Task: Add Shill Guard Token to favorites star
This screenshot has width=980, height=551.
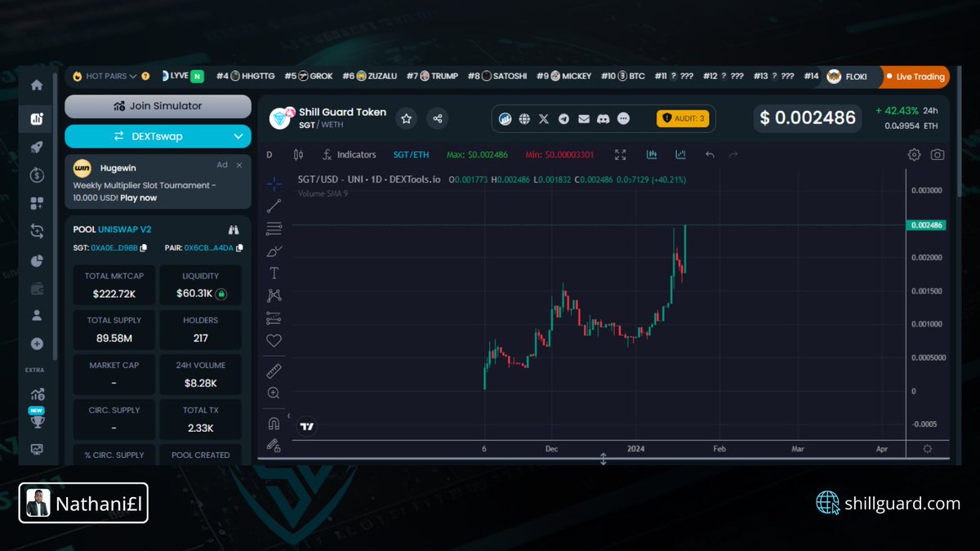Action: pyautogui.click(x=407, y=119)
